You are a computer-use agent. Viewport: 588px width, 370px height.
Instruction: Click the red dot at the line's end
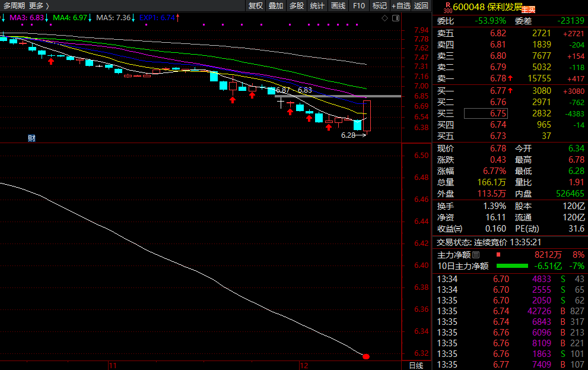366,356
